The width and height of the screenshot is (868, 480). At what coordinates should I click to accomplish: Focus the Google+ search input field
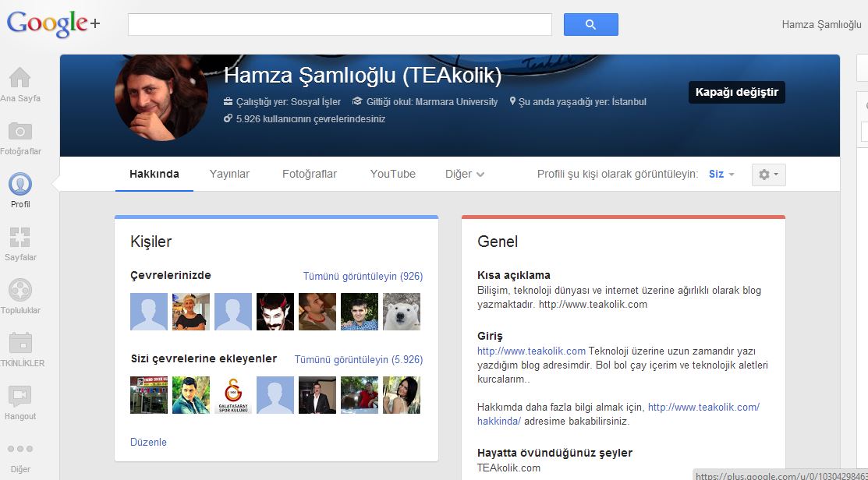click(x=340, y=24)
